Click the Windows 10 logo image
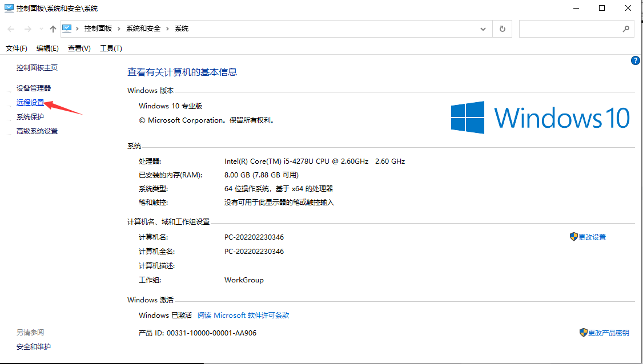 tap(540, 118)
